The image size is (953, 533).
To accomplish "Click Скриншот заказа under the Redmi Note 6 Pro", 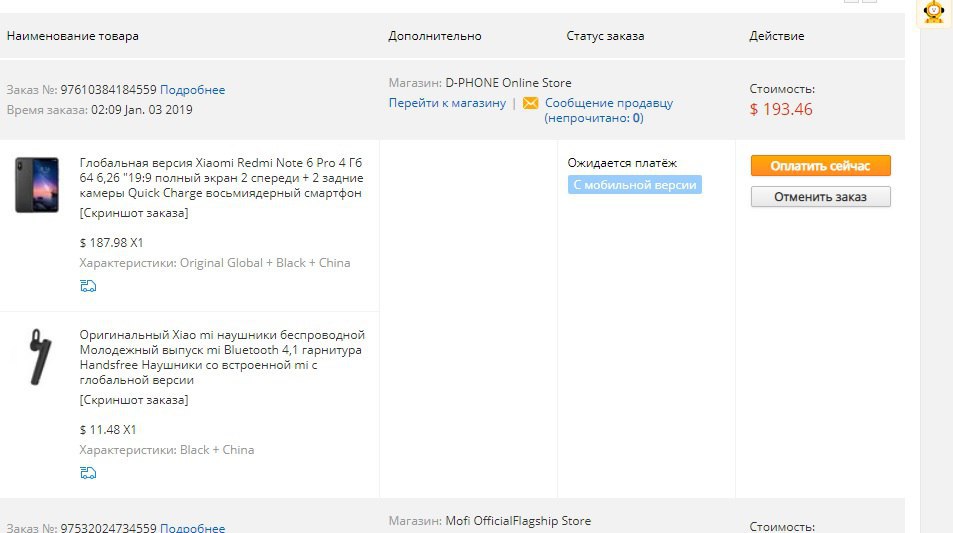I will (x=134, y=213).
